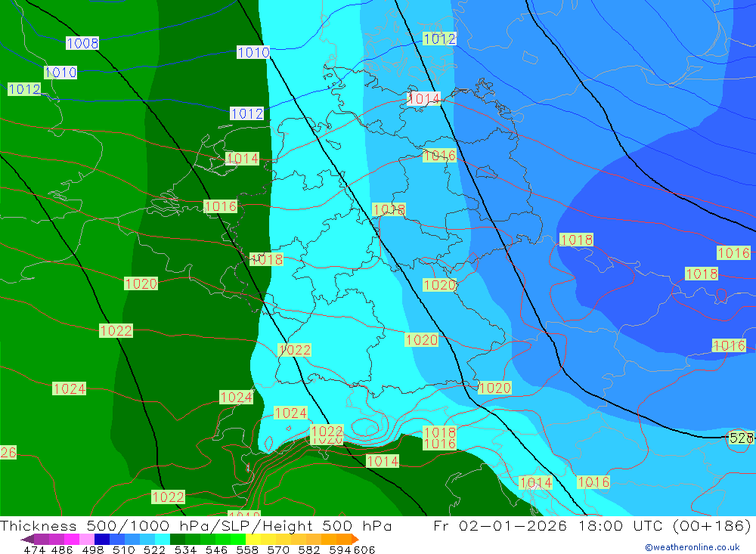Click the 1008 isobar label
Screen dimensions: 756x554
(82, 43)
